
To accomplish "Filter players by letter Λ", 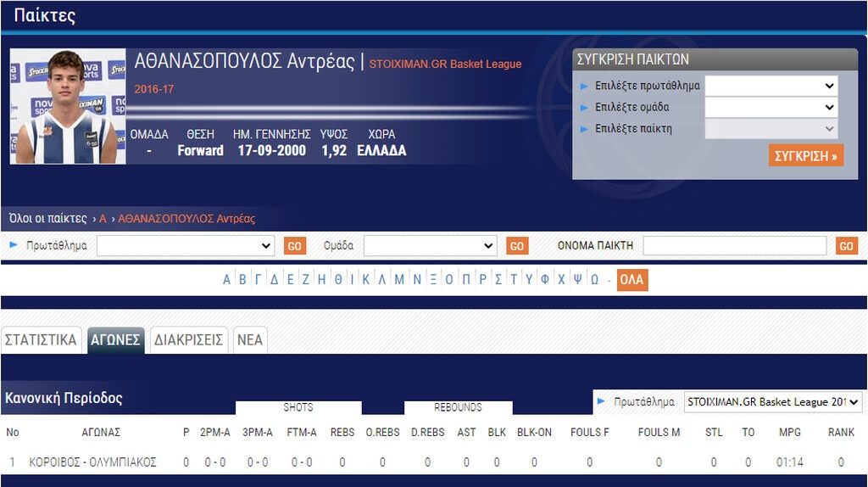I will point(382,280).
